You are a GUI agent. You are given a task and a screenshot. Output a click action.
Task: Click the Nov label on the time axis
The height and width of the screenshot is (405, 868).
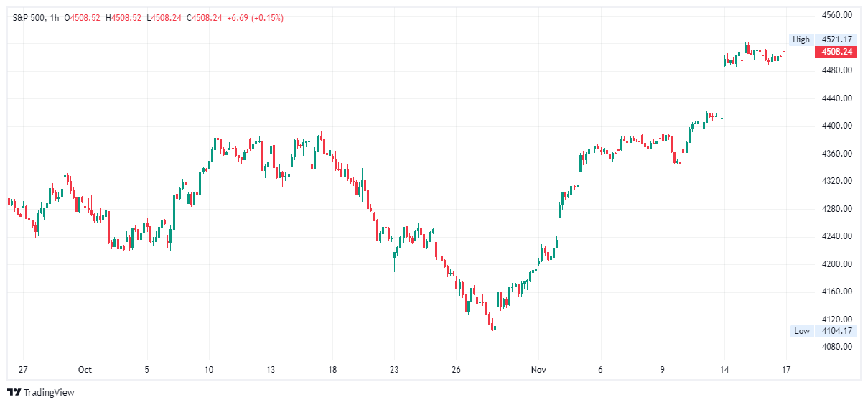[538, 370]
